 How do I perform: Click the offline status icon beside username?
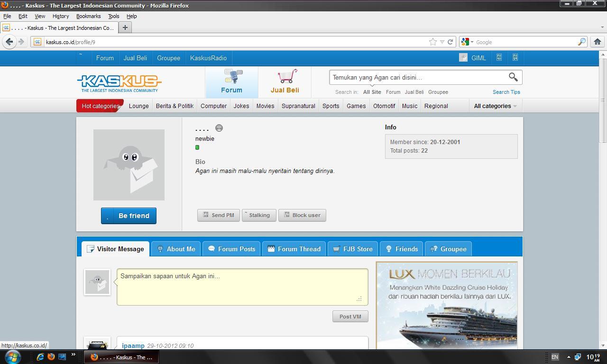(x=219, y=128)
